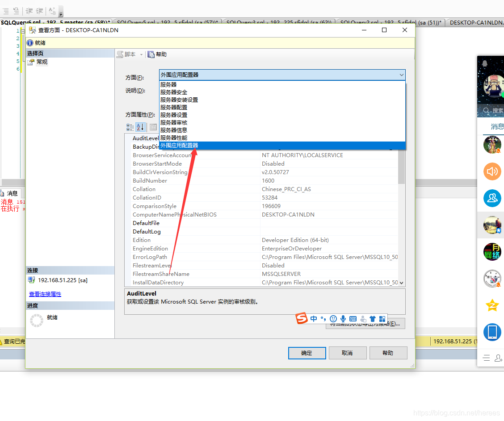This screenshot has width=504, height=421.
Task: Click the 帮助 help toolbar item
Action: coord(157,54)
